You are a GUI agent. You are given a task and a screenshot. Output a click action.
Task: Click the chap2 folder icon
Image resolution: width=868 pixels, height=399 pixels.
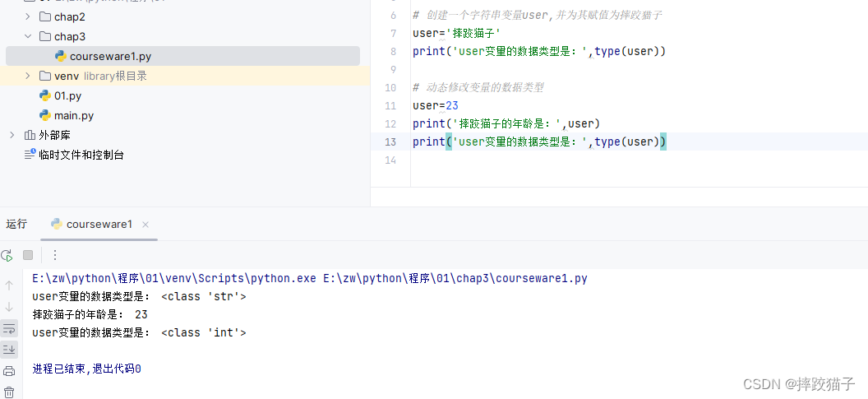click(x=45, y=16)
